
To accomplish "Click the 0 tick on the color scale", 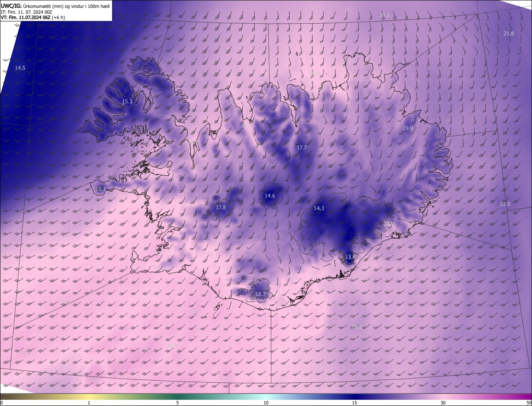I will 2,403.
